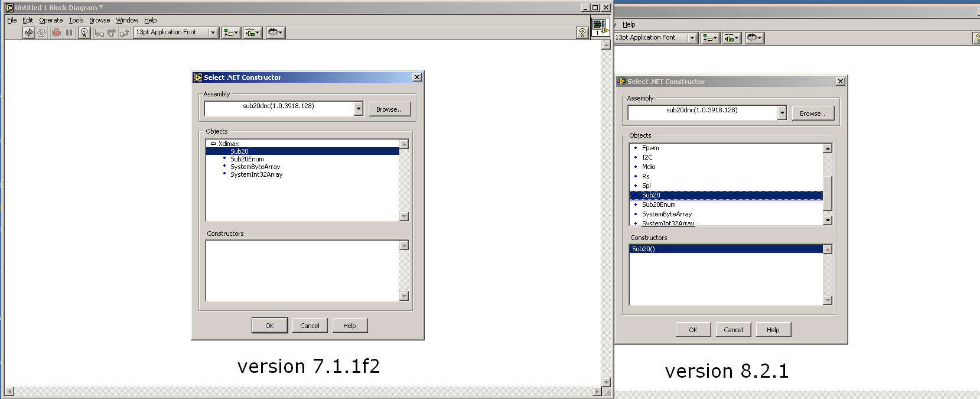
Task: Click the Step Out icon
Action: point(124,33)
